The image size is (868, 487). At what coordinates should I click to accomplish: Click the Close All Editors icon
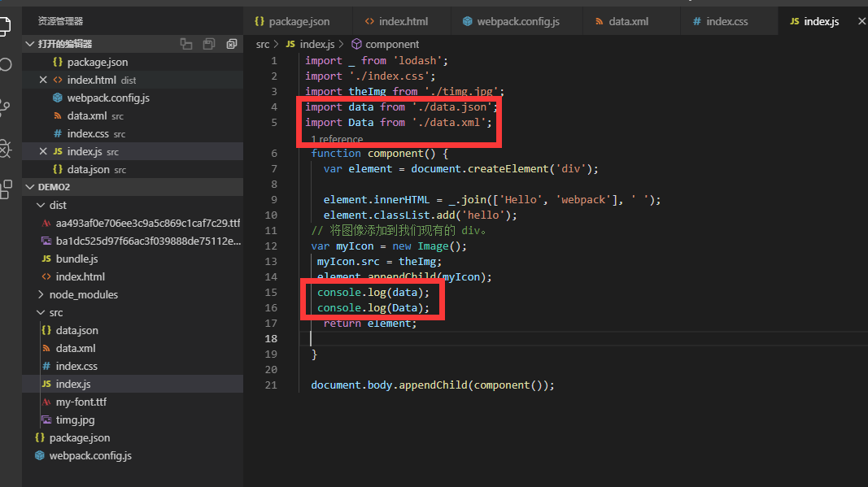(231, 44)
